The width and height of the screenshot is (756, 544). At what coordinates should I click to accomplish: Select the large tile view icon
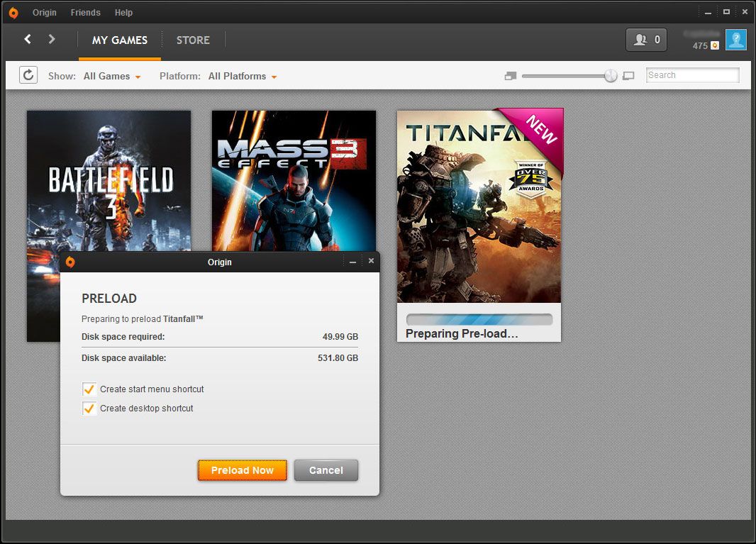[628, 75]
